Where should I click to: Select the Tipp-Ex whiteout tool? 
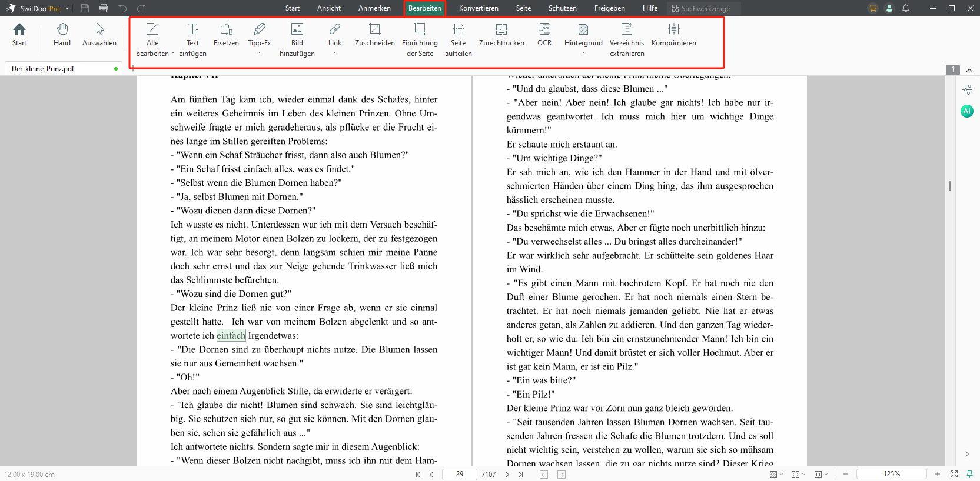[260, 34]
